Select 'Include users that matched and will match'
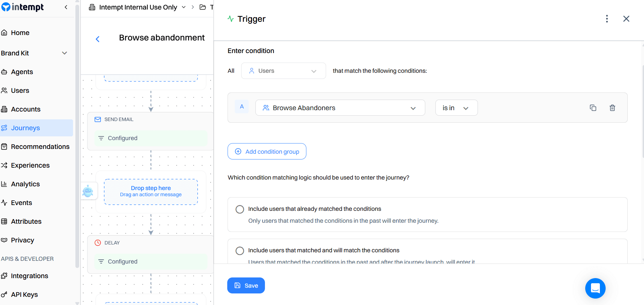Viewport: 644px width, 305px height. coord(240,251)
